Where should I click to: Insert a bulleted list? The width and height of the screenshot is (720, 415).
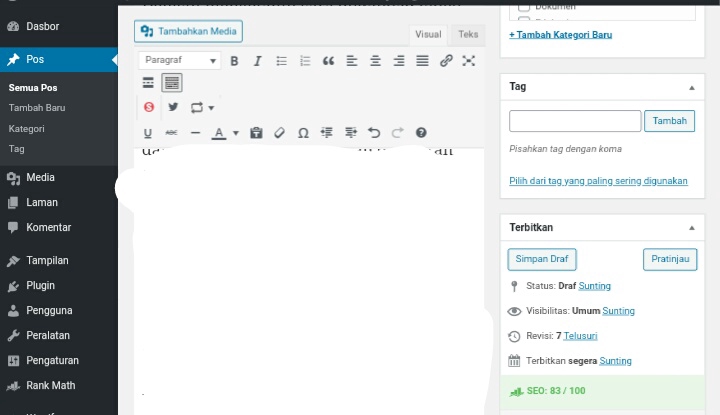[281, 61]
